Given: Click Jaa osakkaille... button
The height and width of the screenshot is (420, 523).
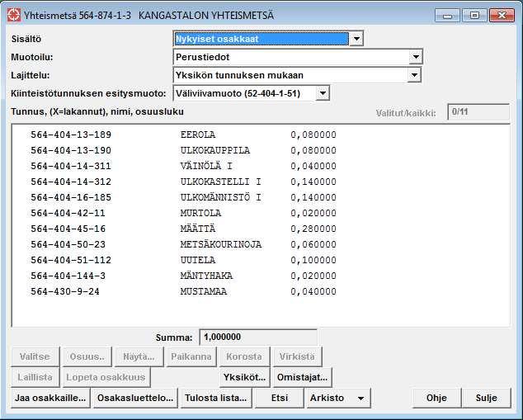Looking at the screenshot, I should (50, 398).
